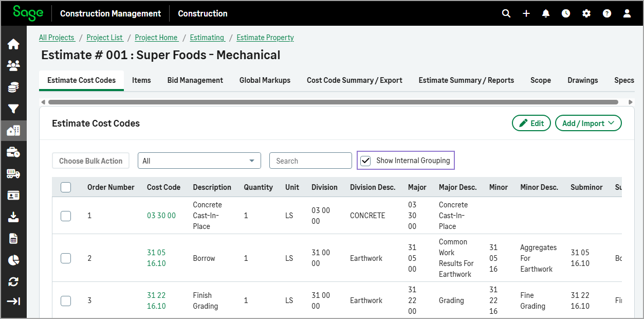This screenshot has height=319, width=644.
Task: Switch to the Global Markups tab
Action: click(265, 80)
